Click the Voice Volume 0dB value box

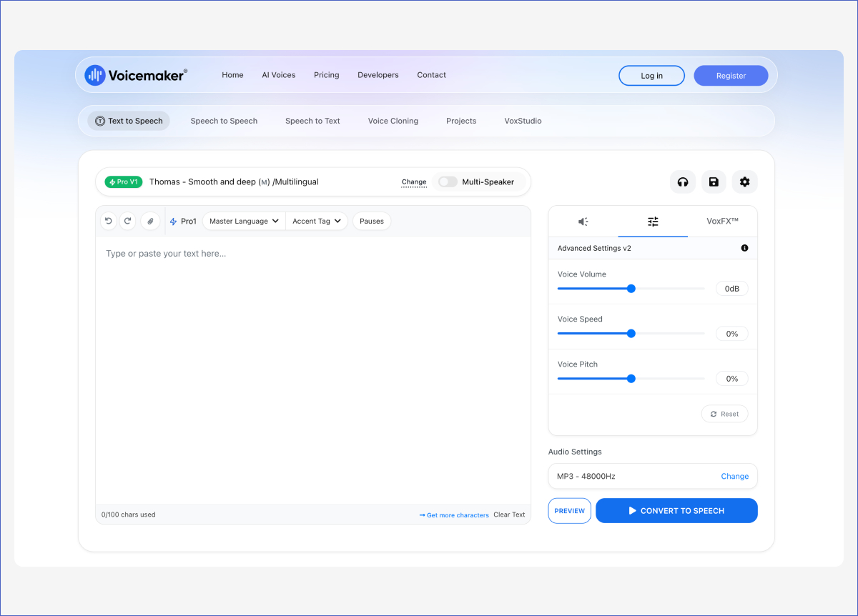click(732, 289)
